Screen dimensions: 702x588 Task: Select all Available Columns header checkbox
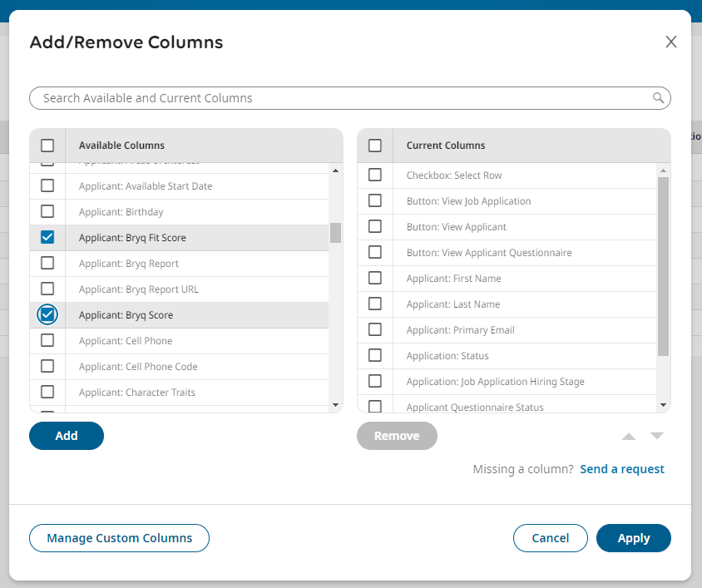pos(47,146)
